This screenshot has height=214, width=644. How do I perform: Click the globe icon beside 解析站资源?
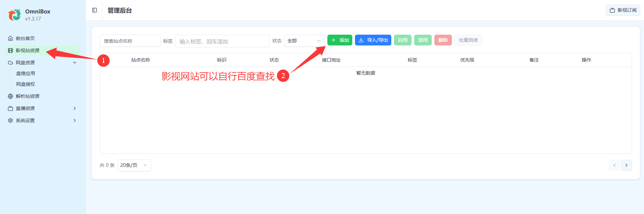[10, 96]
